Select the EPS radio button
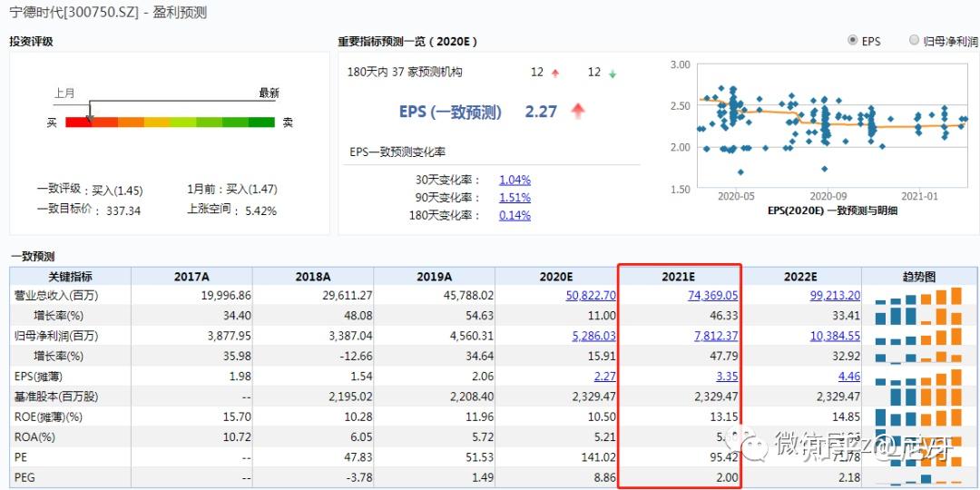Viewport: 980px width, 490px height. [x=852, y=41]
